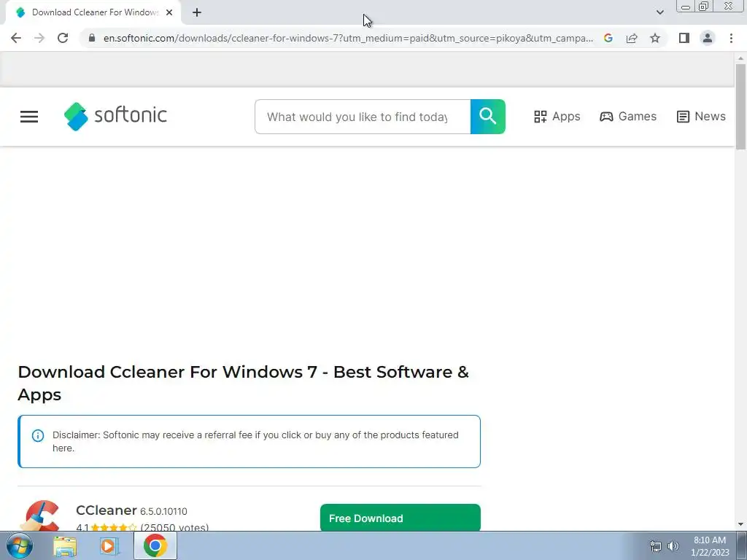Focus the 'What would you like to find' search box
This screenshot has width=747, height=560.
point(363,117)
